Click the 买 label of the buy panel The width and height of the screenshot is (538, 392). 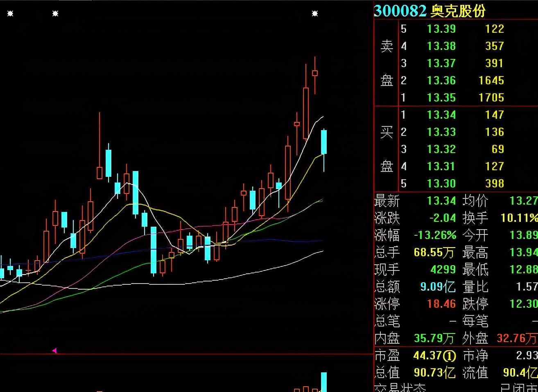click(x=387, y=132)
